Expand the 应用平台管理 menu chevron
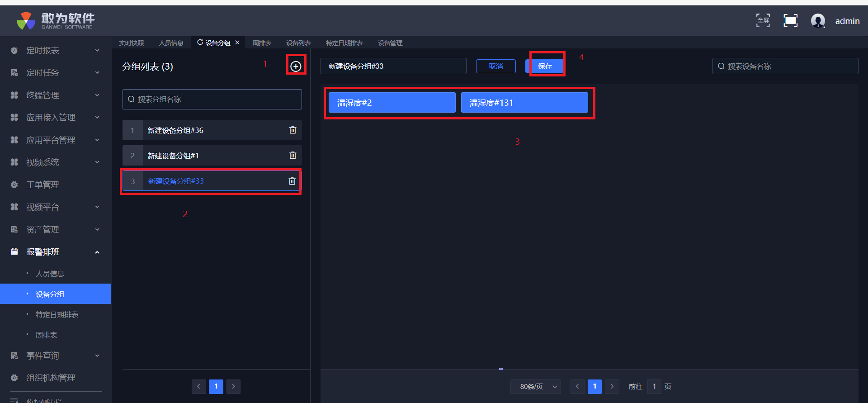 point(97,140)
